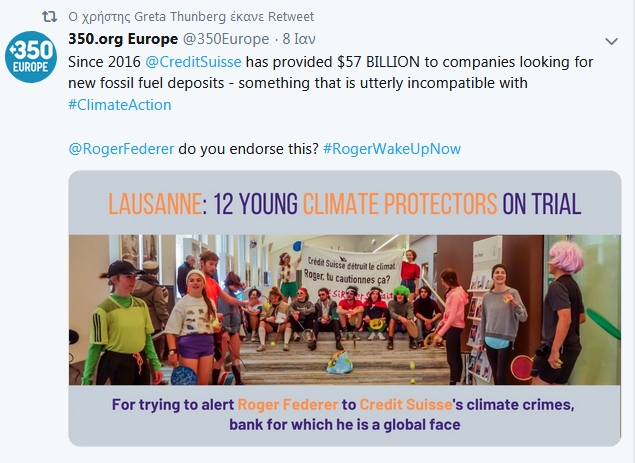
Task: Open the @RogerFederer mention
Action: [121, 149]
